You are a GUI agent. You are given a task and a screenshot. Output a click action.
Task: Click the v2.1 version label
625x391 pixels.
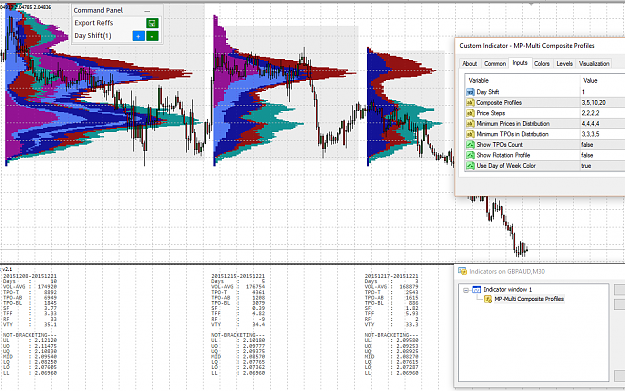6,269
